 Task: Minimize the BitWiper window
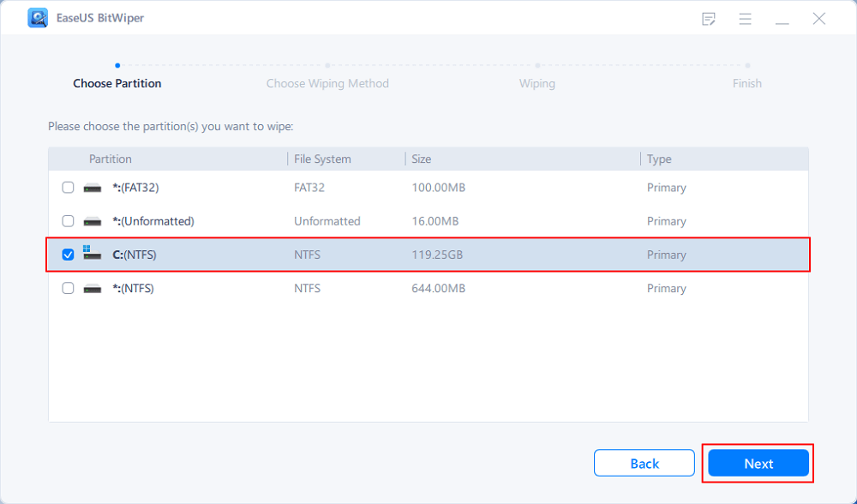tap(782, 19)
